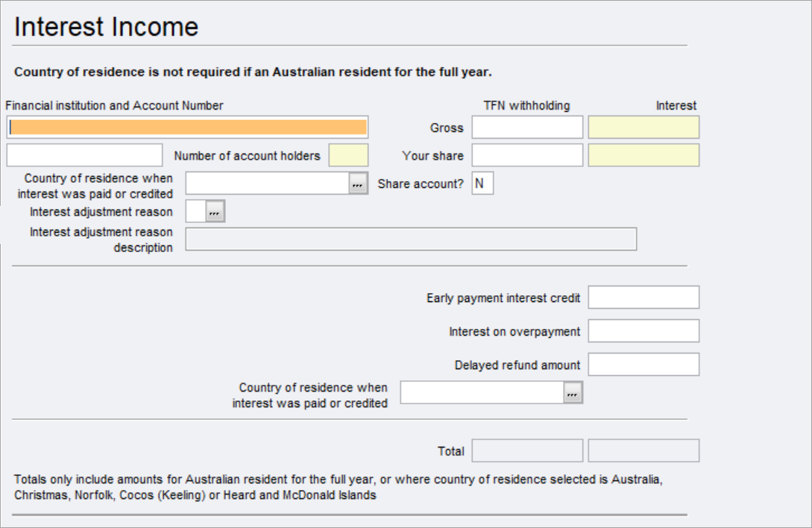The width and height of the screenshot is (812, 528).
Task: Click the Early payment interest credit field
Action: tap(643, 295)
